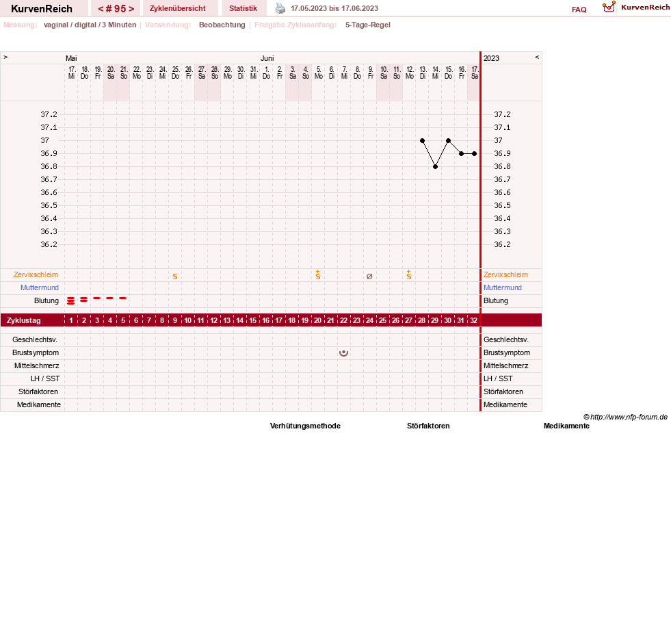Click the S+ mucus symbol on June 12
671x644 pixels.
[408, 275]
